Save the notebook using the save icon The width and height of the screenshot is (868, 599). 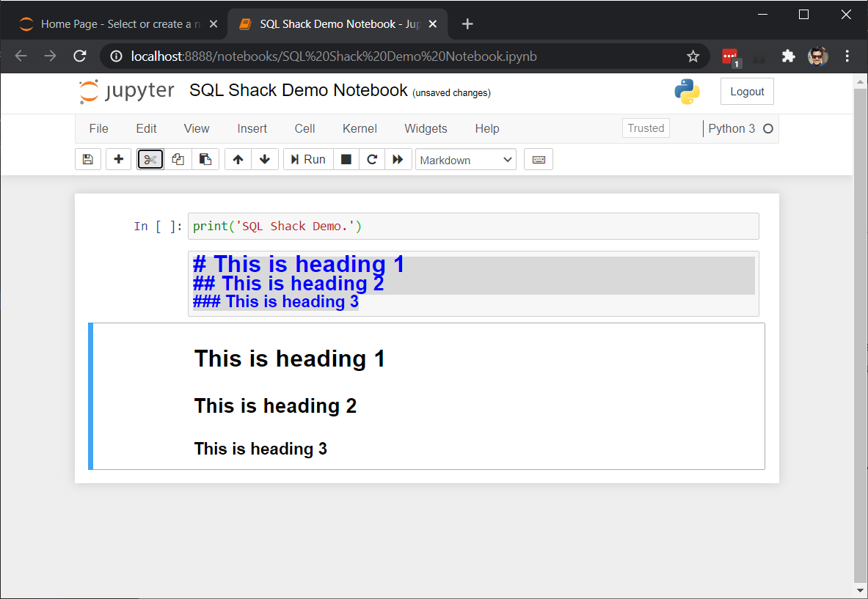[x=87, y=159]
